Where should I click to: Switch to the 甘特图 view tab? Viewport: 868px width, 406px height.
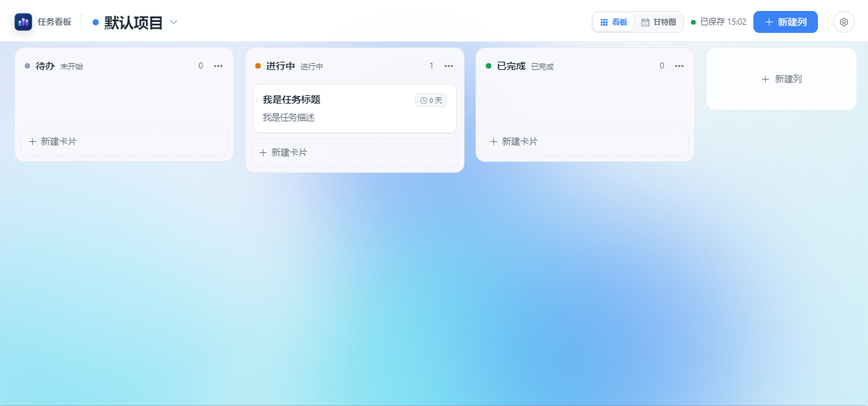658,22
